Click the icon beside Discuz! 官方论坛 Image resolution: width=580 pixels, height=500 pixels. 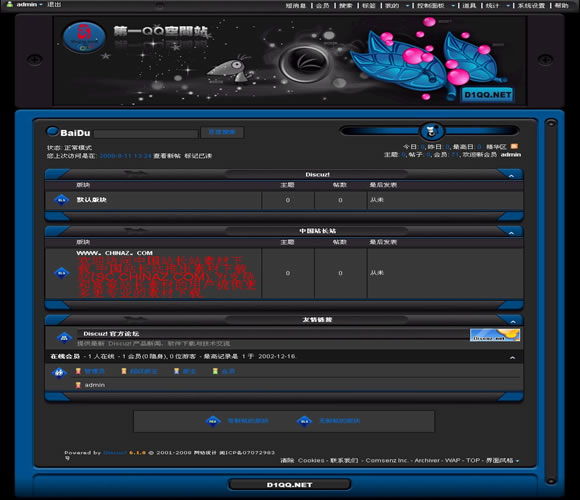(x=64, y=338)
